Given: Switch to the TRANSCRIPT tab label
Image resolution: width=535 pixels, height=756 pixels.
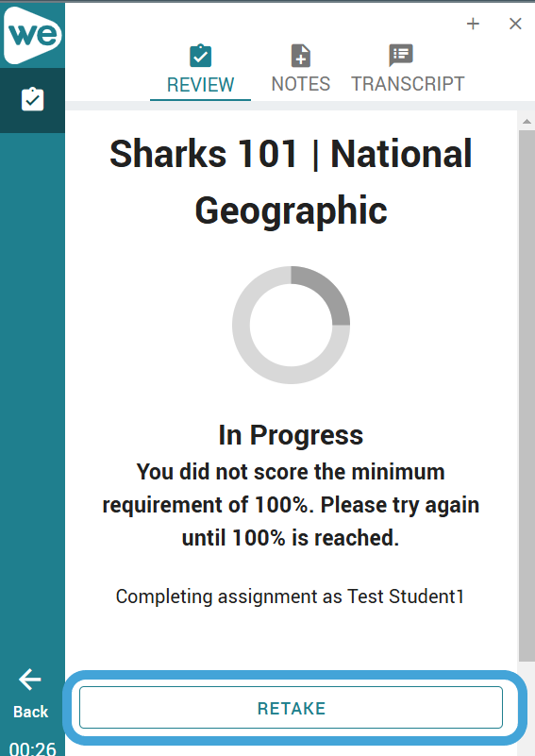Looking at the screenshot, I should pos(408,84).
